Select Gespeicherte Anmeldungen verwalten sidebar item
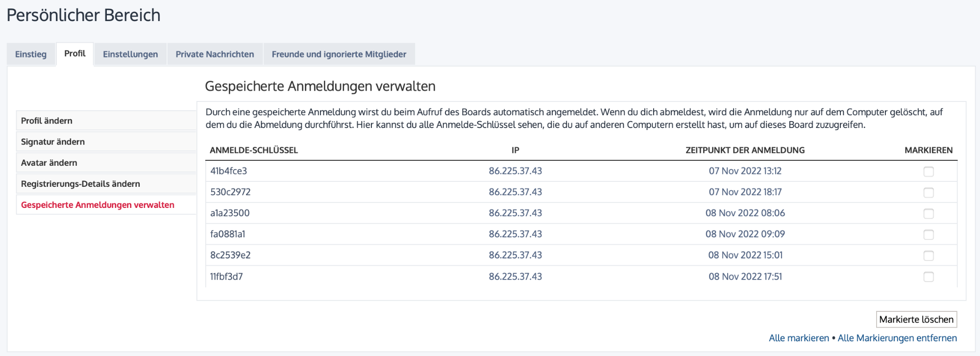 coord(98,205)
